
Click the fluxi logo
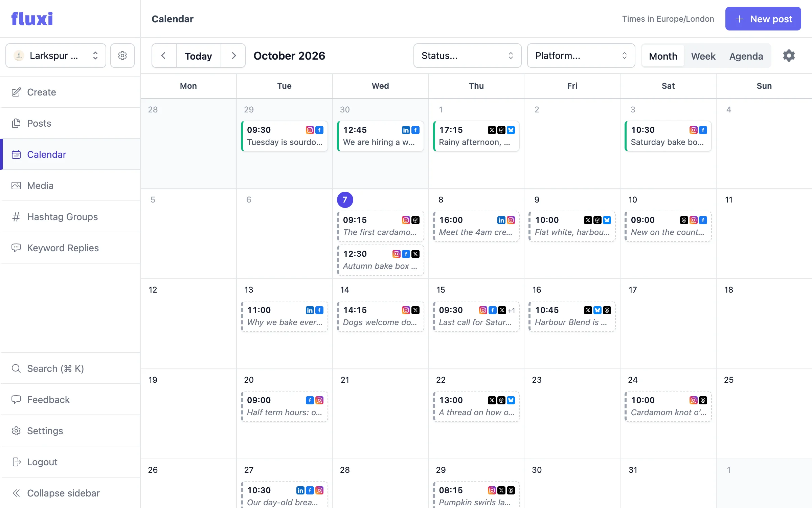click(x=32, y=19)
